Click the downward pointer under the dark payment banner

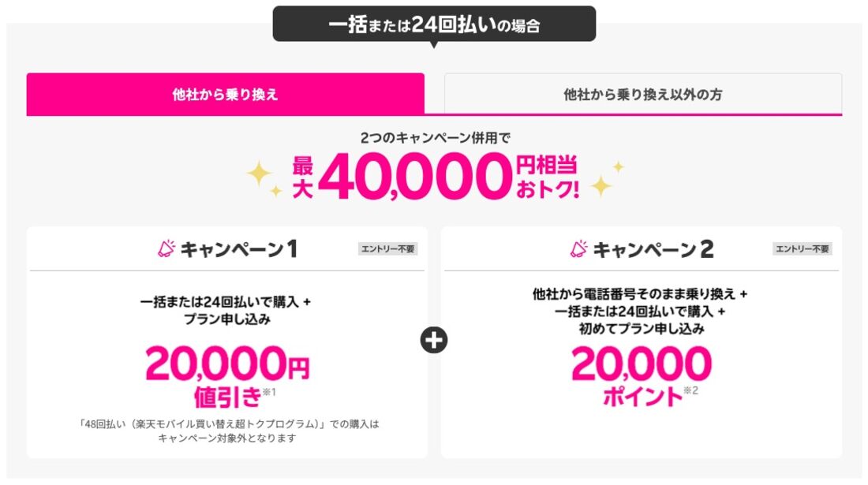[x=433, y=44]
